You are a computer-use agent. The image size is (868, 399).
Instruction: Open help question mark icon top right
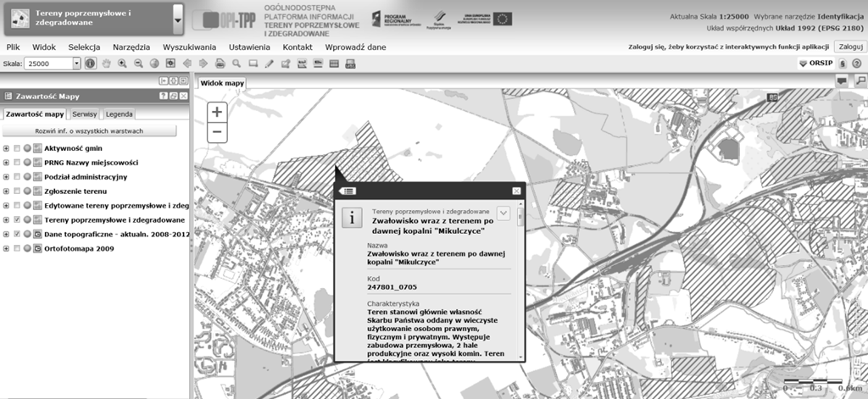(856, 64)
